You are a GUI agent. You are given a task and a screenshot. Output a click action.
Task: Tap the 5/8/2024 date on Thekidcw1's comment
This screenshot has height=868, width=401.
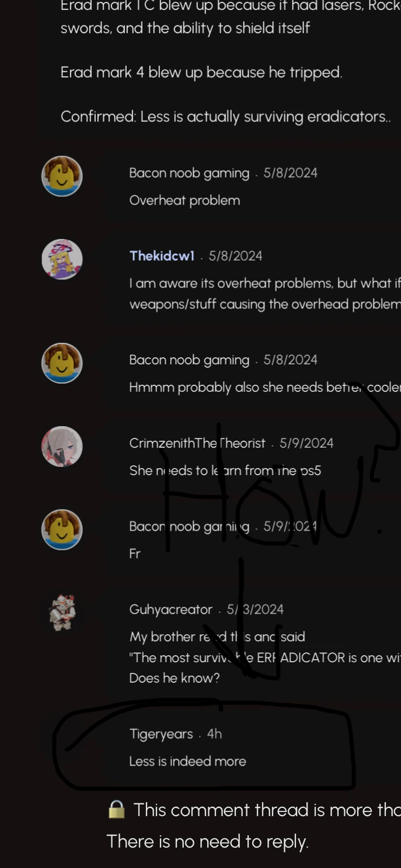click(235, 256)
